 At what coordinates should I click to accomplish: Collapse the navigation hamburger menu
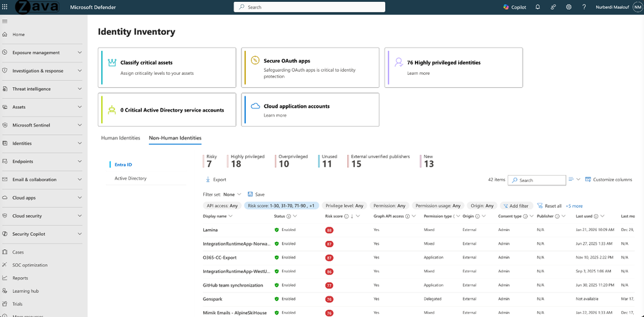click(5, 21)
